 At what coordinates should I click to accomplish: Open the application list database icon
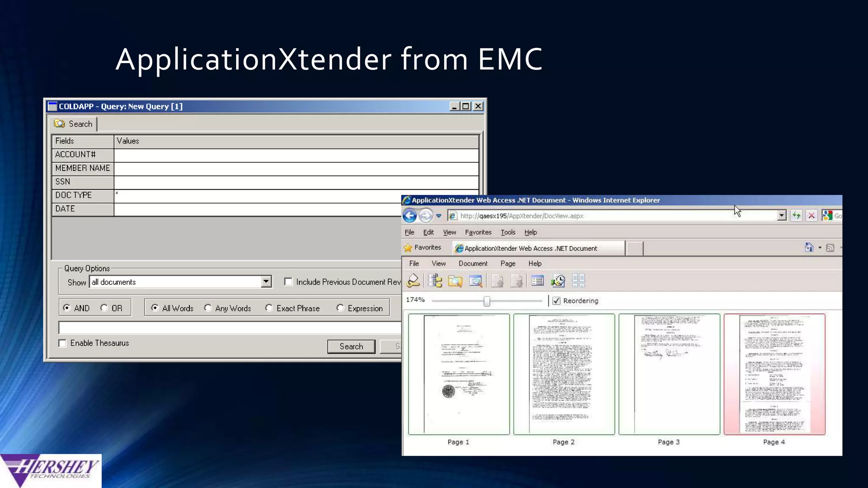click(435, 280)
